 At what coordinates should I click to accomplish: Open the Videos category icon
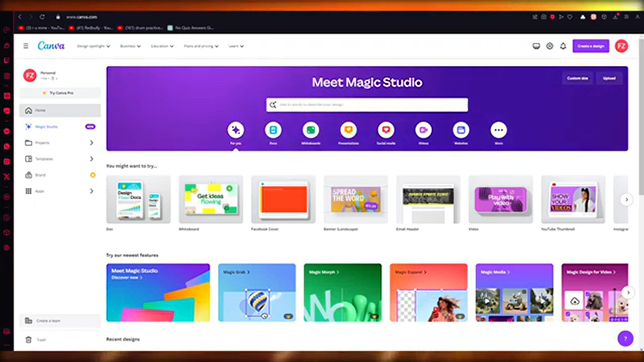pos(424,130)
